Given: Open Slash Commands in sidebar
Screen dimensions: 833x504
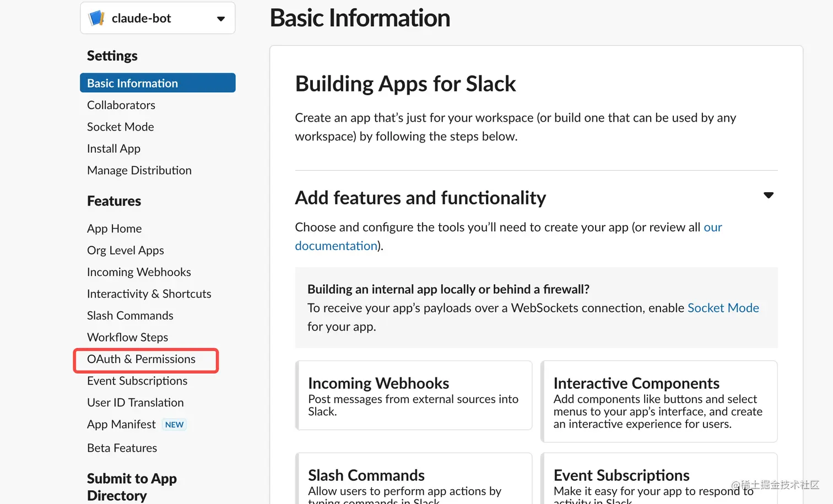Looking at the screenshot, I should [130, 316].
